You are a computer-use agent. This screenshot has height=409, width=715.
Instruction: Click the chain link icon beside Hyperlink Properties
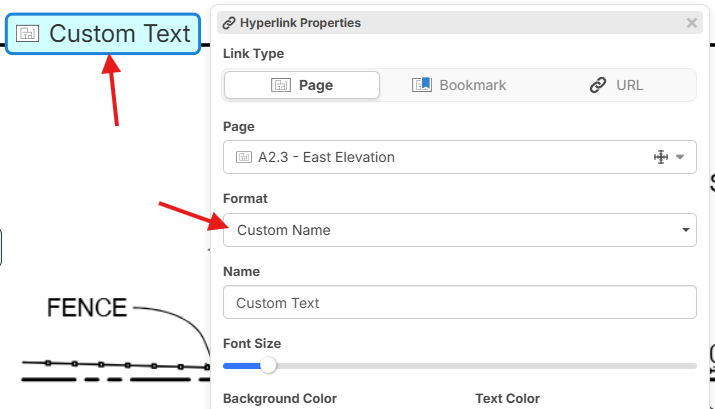229,22
